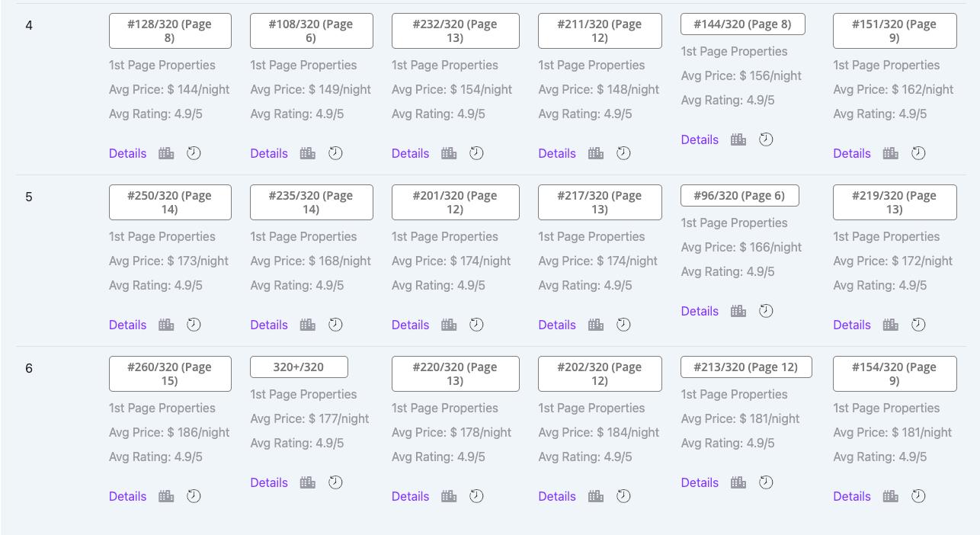View Details of the #220/320 card
980x535 pixels.
point(411,496)
